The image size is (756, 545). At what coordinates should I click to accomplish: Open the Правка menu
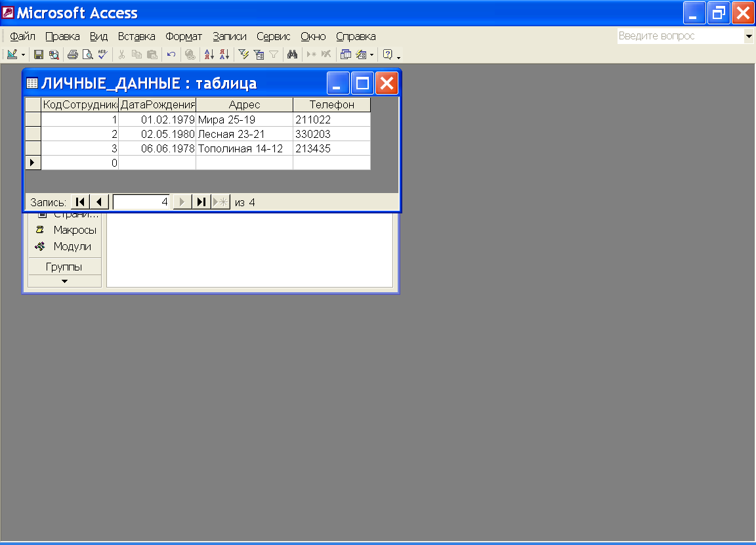pos(63,37)
